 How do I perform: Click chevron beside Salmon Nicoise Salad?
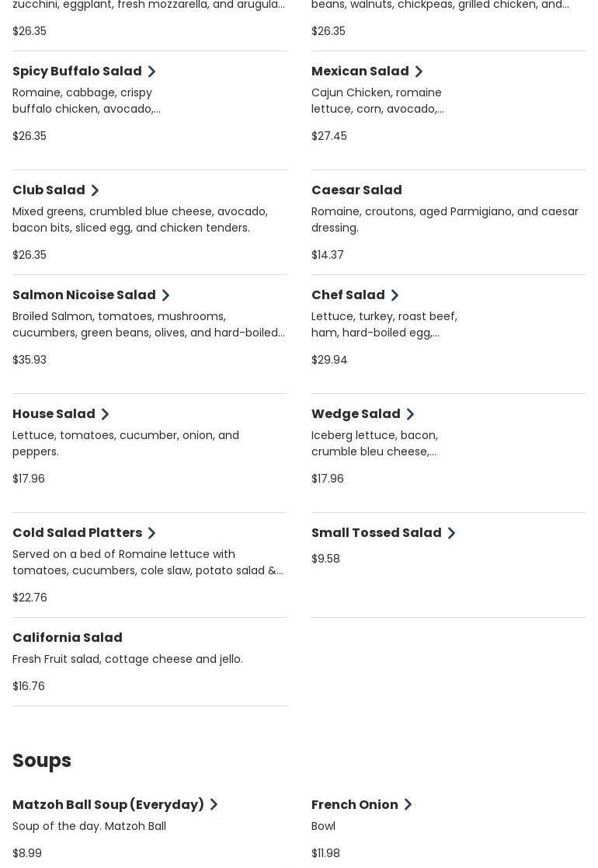click(x=165, y=295)
